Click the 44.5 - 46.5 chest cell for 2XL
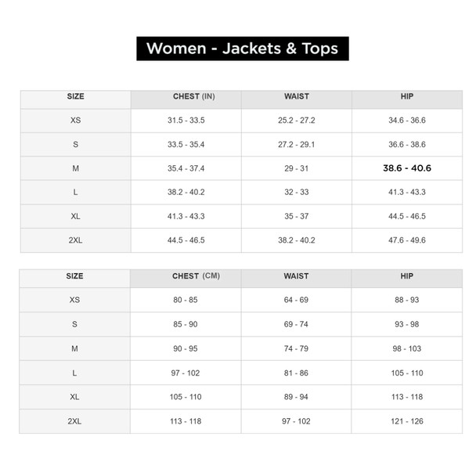The height and width of the screenshot is (476, 476). [x=186, y=240]
